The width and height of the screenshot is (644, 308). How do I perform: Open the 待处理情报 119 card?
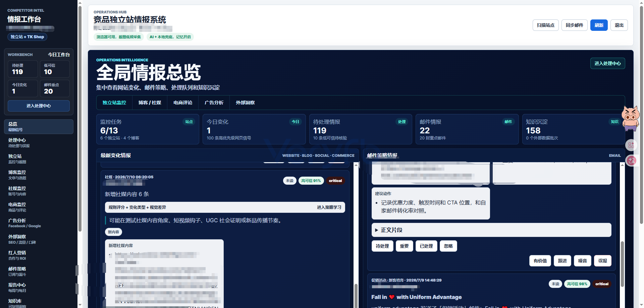361,129
